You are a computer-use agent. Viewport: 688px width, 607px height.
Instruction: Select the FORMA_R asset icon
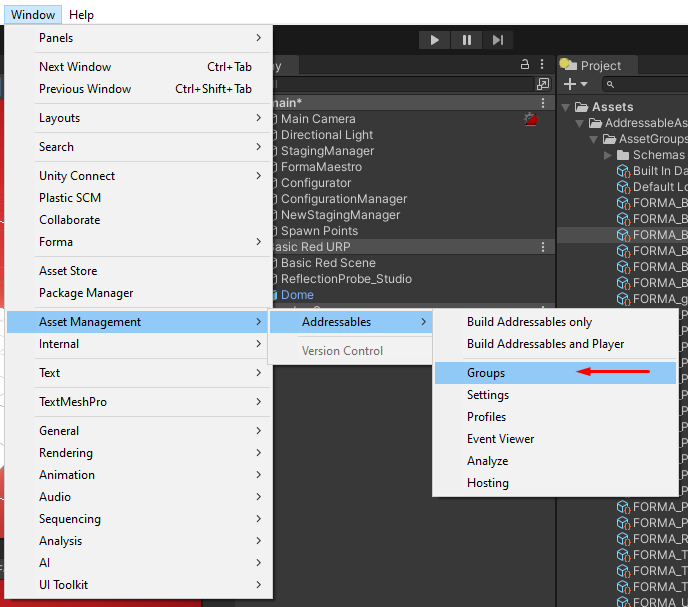[623, 539]
